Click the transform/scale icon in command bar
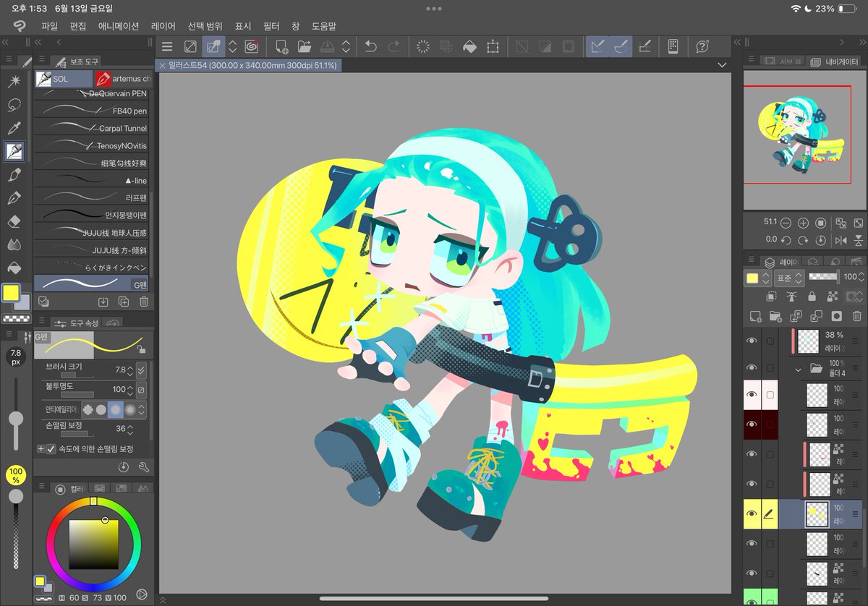This screenshot has width=868, height=606. pyautogui.click(x=493, y=47)
